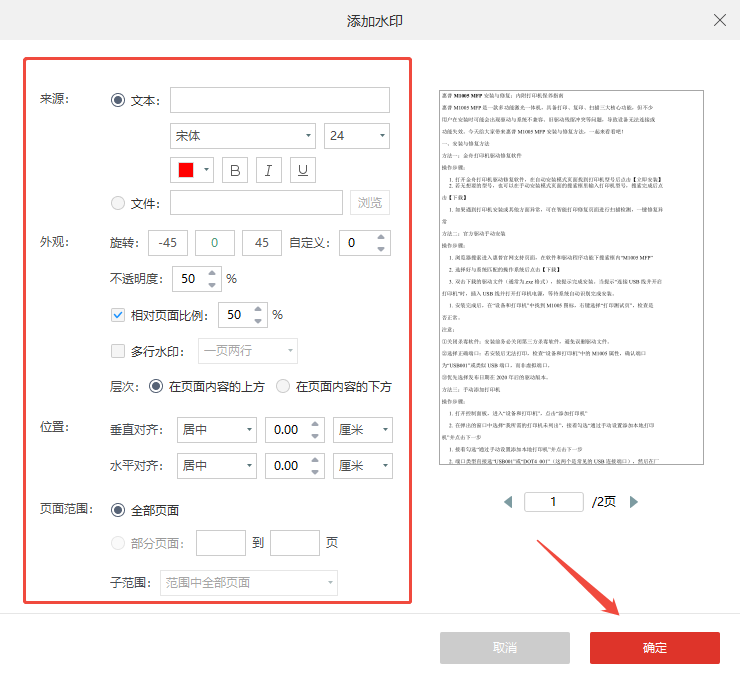Screen dimensions: 740x683
Task: Open the font size dropdown showing 24
Action: (357, 136)
